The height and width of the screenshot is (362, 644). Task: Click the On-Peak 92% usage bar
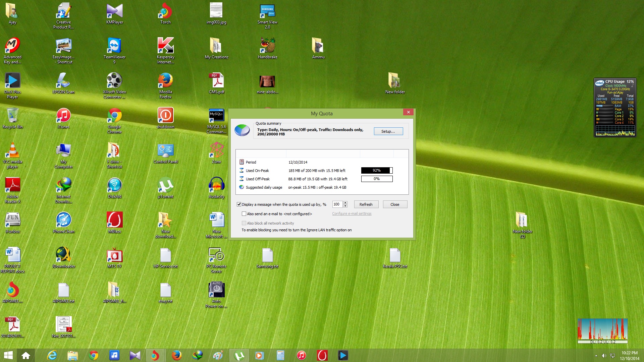(377, 170)
